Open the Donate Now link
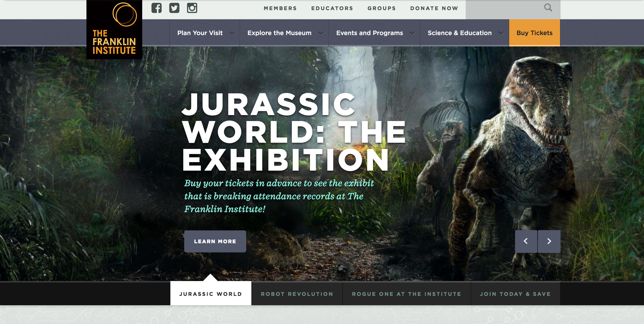644x324 pixels. coord(434,8)
